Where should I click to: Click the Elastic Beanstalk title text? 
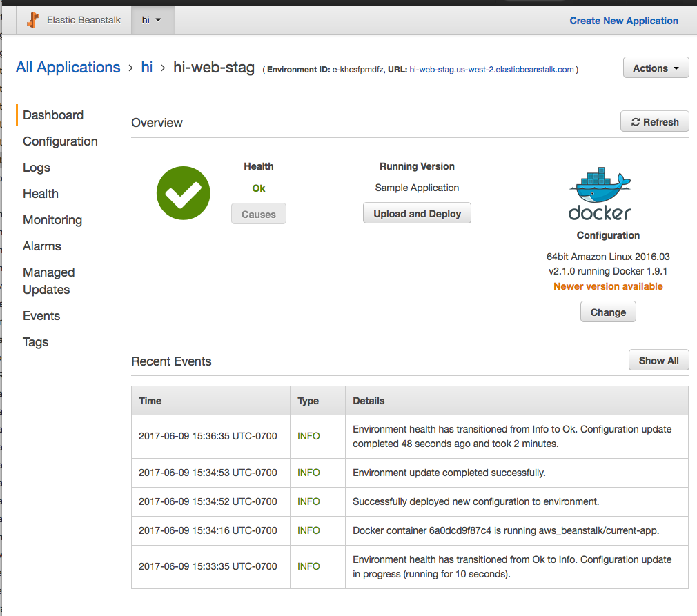pos(84,20)
